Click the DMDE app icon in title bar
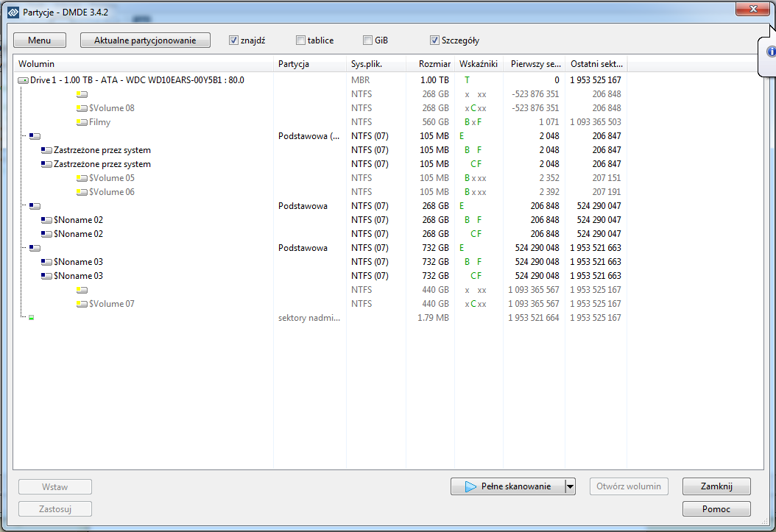 coord(13,12)
